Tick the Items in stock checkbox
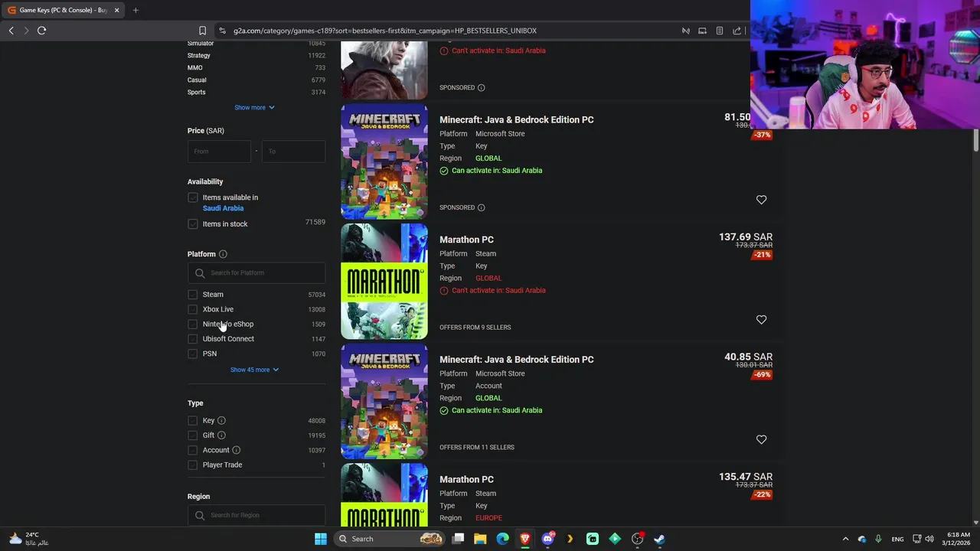The image size is (980, 551). [193, 224]
